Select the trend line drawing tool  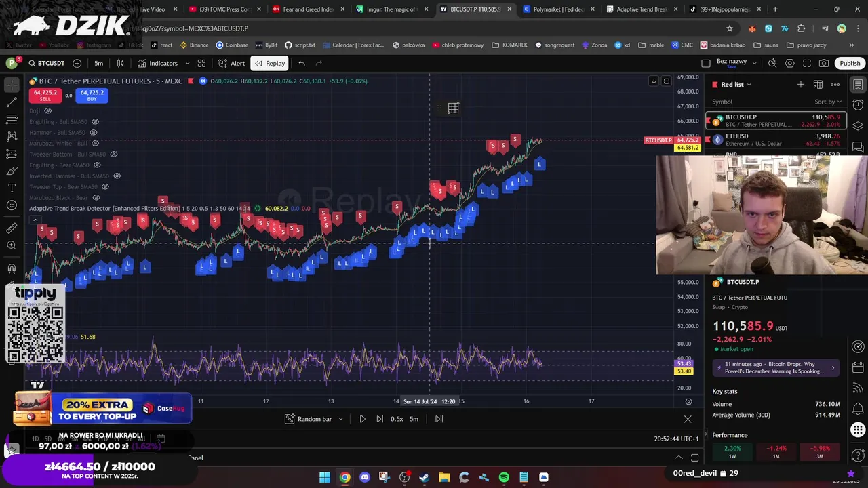pyautogui.click(x=12, y=102)
